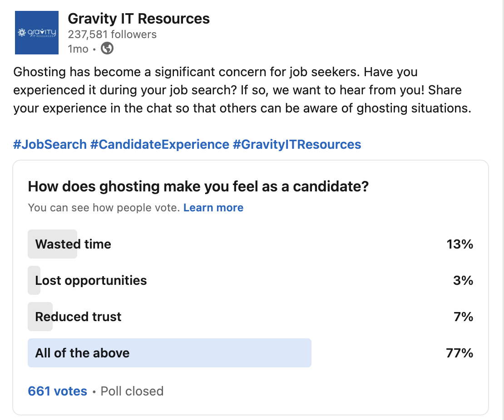The width and height of the screenshot is (504, 420).
Task: Click the 7% Reduced trust percentage
Action: click(464, 317)
